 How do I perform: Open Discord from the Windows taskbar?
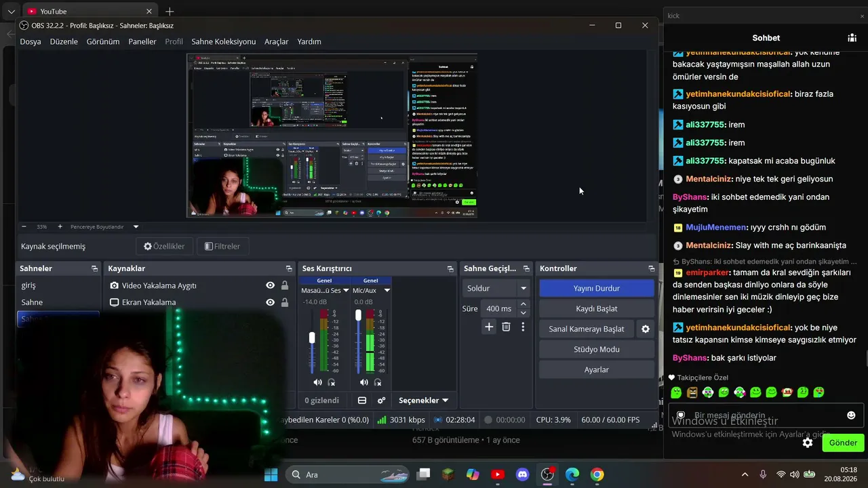[x=522, y=474]
